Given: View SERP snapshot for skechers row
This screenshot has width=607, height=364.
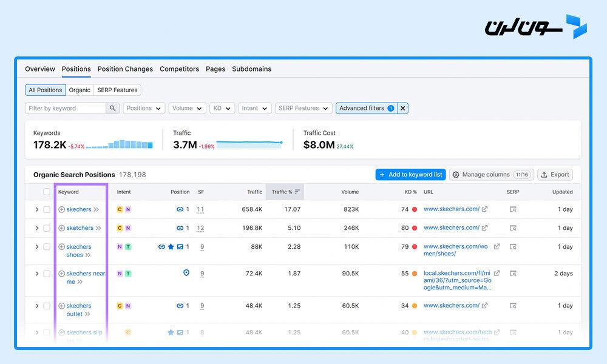Looking at the screenshot, I should [513, 209].
